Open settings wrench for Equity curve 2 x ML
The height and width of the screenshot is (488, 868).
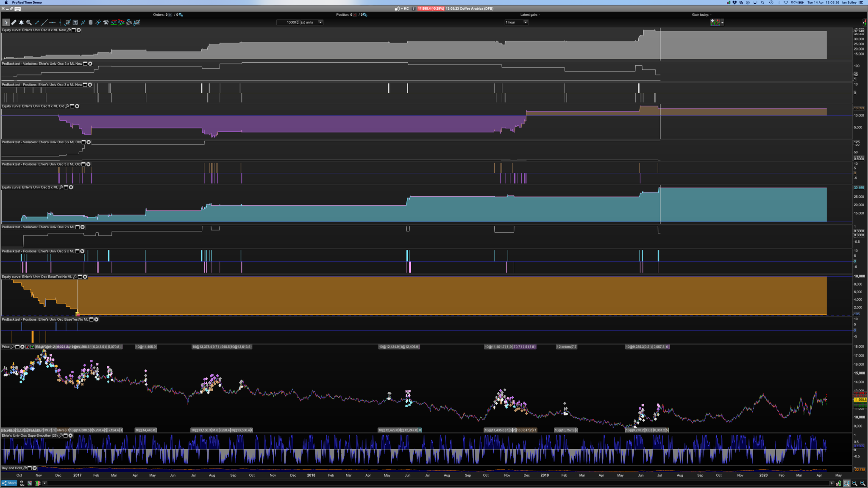tap(61, 187)
